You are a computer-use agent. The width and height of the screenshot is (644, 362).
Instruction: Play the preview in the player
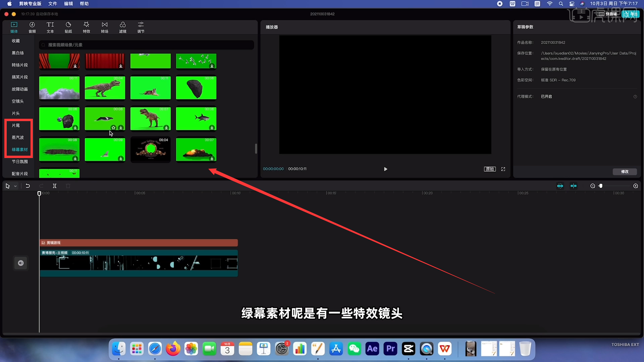coord(385,169)
